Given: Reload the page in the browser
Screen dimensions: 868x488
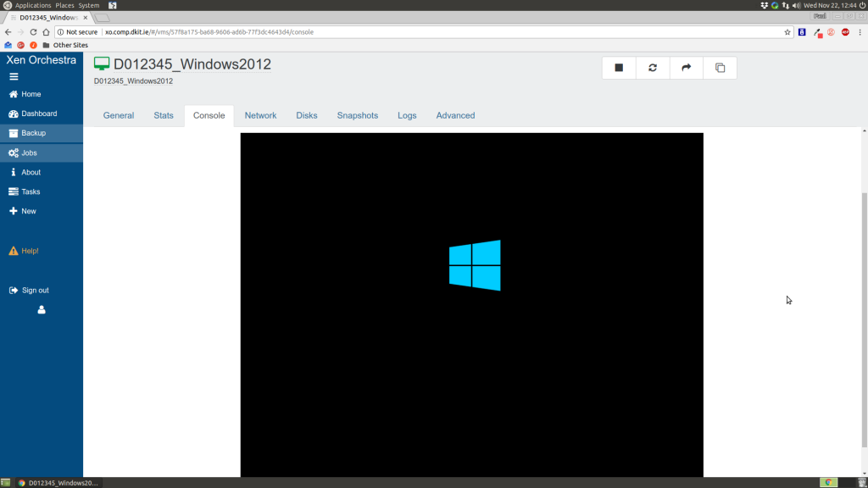Looking at the screenshot, I should click(x=33, y=32).
